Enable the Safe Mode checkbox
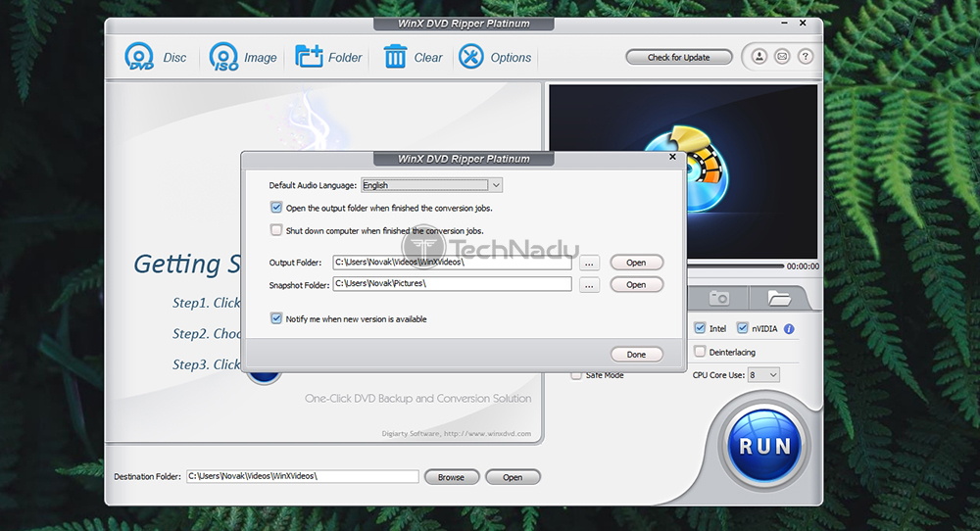 [576, 375]
